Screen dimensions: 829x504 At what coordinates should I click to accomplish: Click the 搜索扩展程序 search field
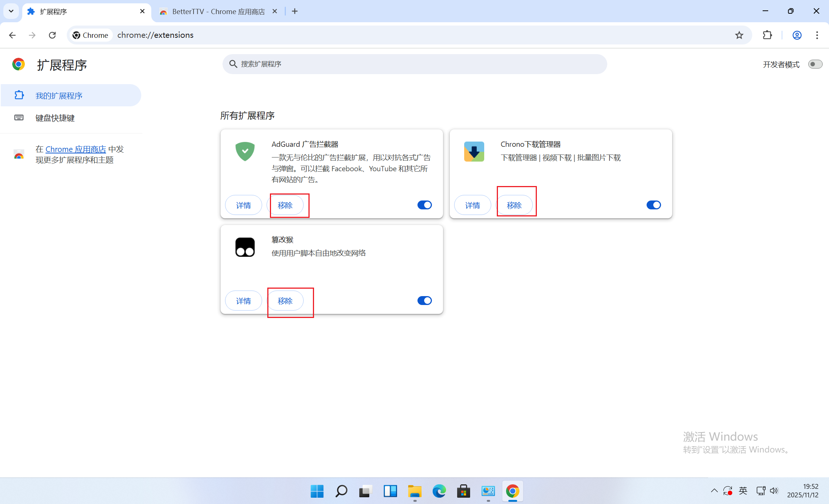click(x=414, y=64)
